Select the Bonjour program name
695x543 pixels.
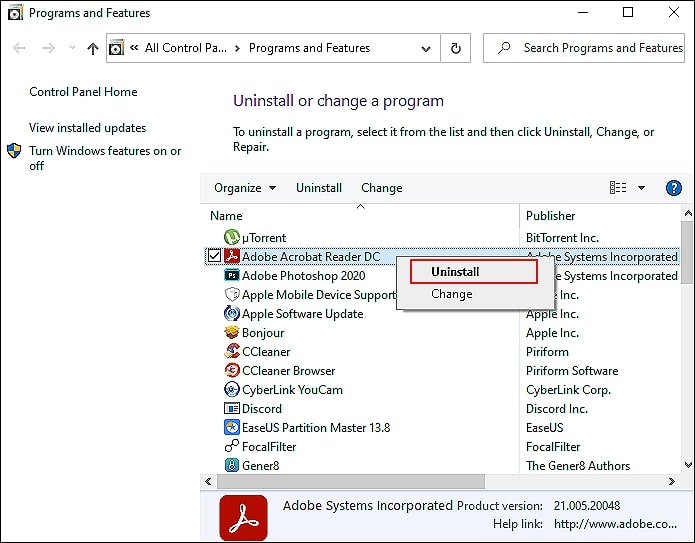coord(263,333)
